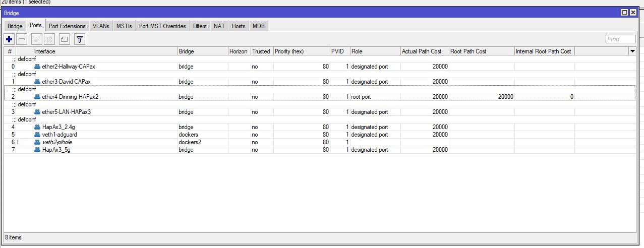Select the veth1-adguard port row
This screenshot has width=644, height=248.
click(x=320, y=135)
